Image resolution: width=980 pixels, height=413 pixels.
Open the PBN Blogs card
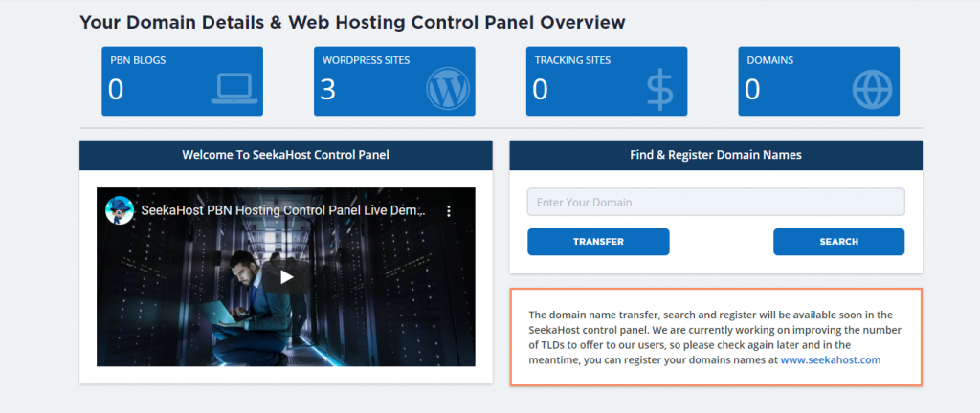(183, 81)
